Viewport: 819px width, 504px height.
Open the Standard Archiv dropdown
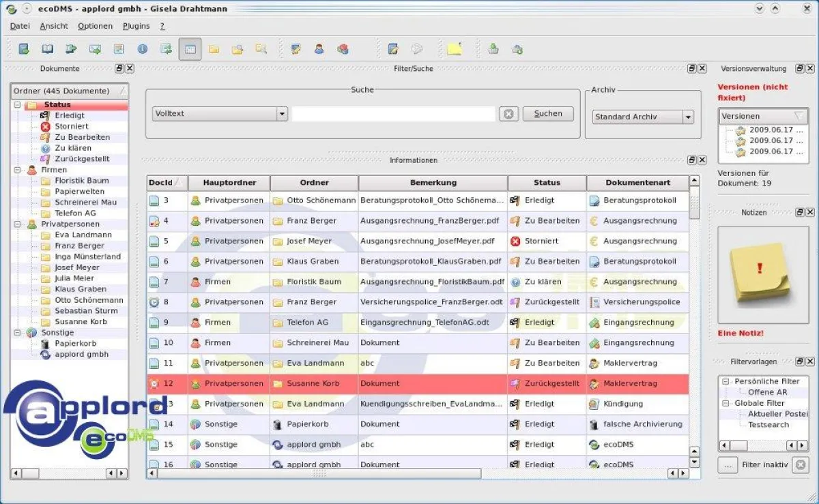pos(686,117)
